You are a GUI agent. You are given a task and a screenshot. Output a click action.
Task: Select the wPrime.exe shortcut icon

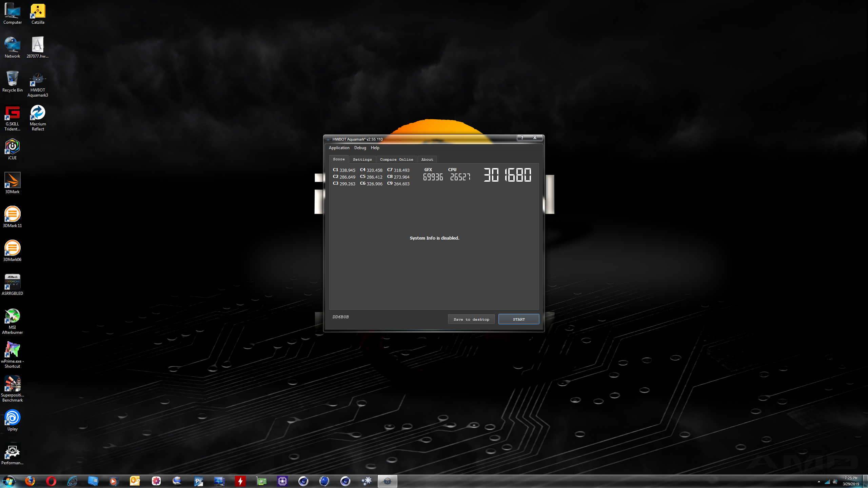(13, 355)
